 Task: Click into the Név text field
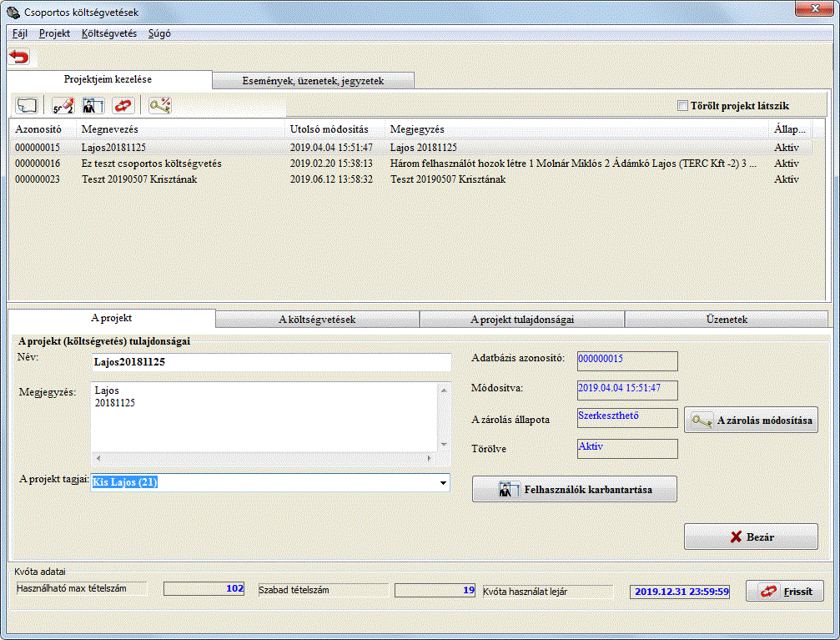(x=270, y=363)
